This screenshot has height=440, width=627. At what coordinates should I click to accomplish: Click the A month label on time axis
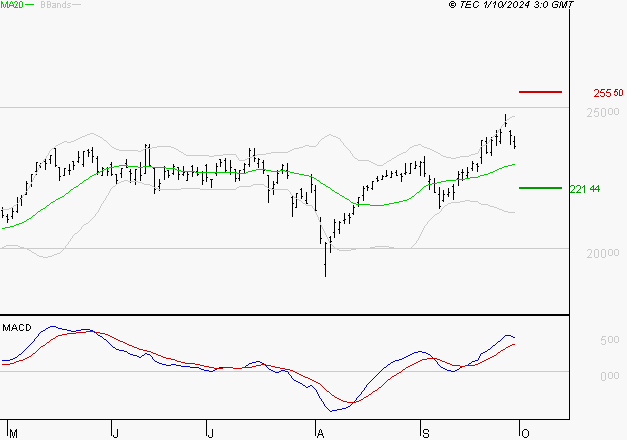tap(320, 434)
